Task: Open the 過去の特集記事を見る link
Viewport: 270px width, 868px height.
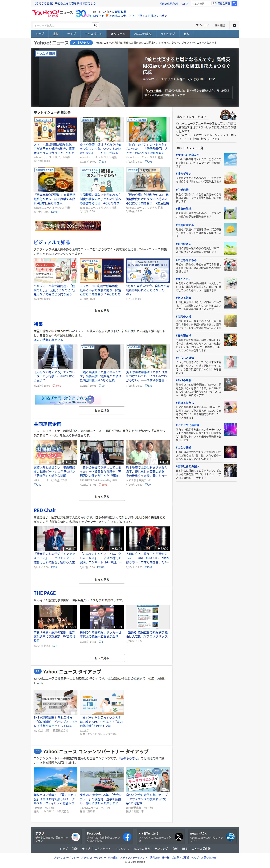Action: [x=48, y=340]
